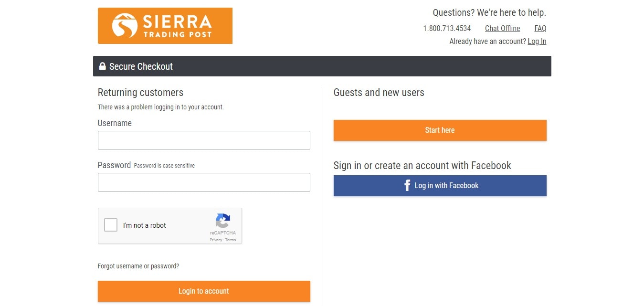Click the Facebook 'f' icon
The image size is (644, 308).
(407, 185)
